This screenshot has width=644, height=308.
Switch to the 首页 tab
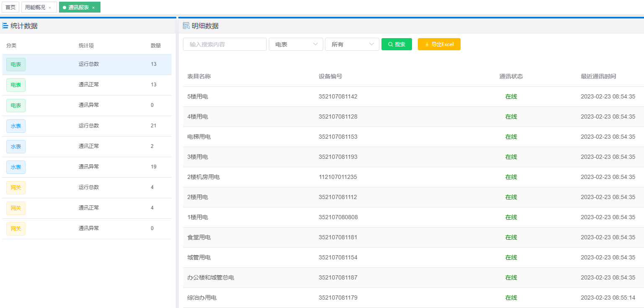[x=10, y=7]
